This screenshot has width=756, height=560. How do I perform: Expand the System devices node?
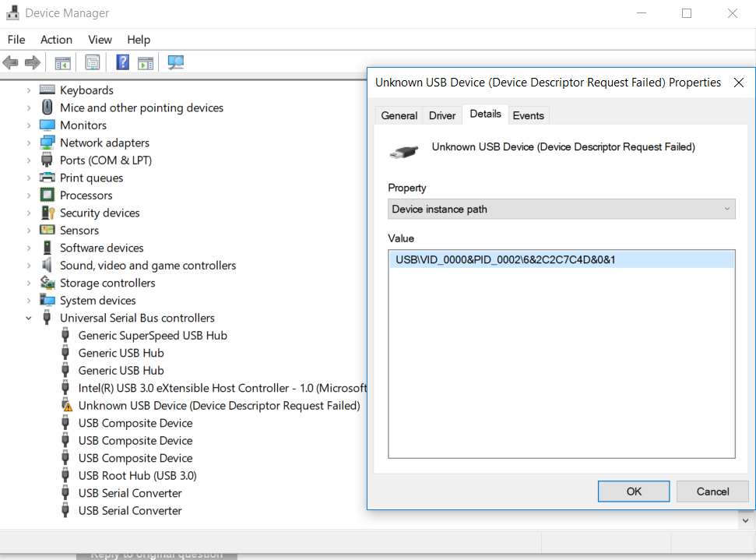(29, 301)
